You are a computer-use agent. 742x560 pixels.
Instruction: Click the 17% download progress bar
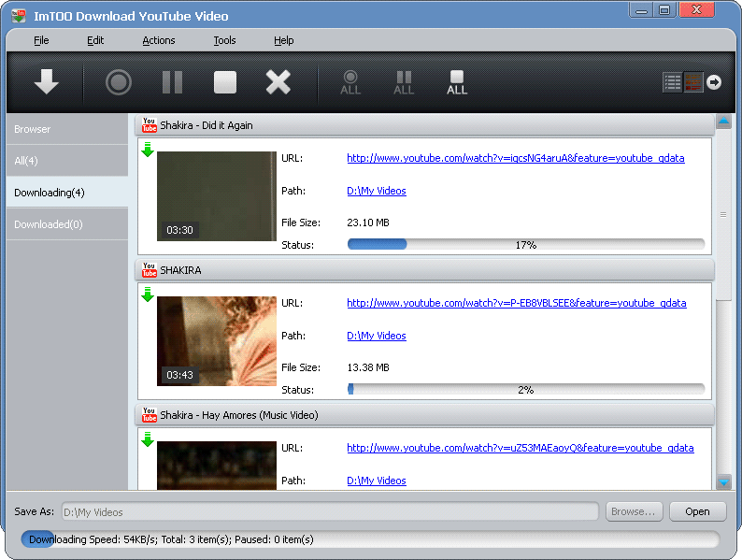pos(526,245)
